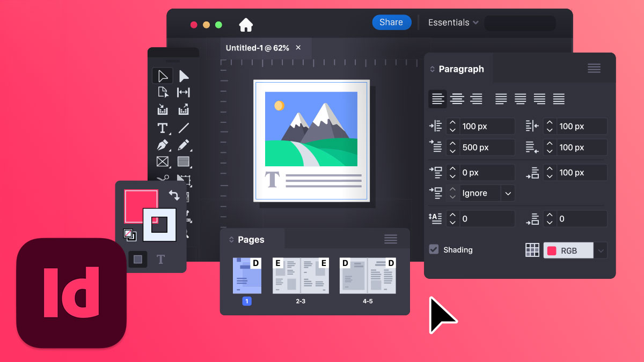Screen dimensions: 644x362
Task: Click the white Stroke swatch
Action: (x=159, y=224)
